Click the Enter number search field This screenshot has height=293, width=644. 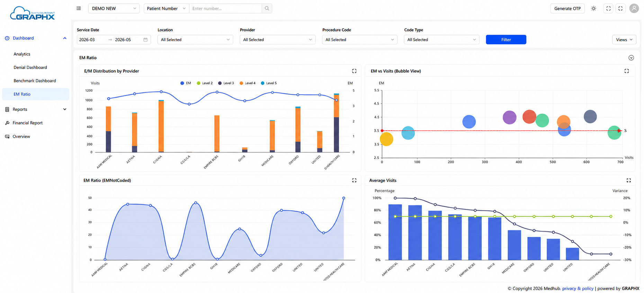pos(225,8)
